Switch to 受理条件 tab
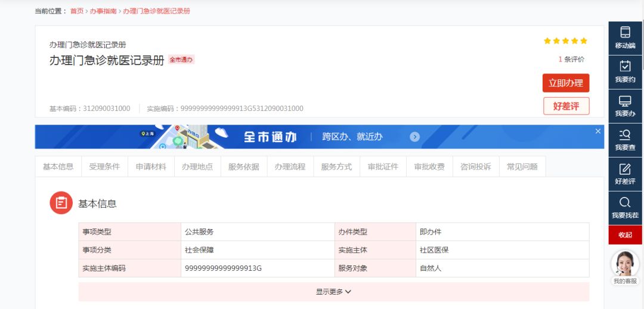644x309 pixels. [105, 167]
